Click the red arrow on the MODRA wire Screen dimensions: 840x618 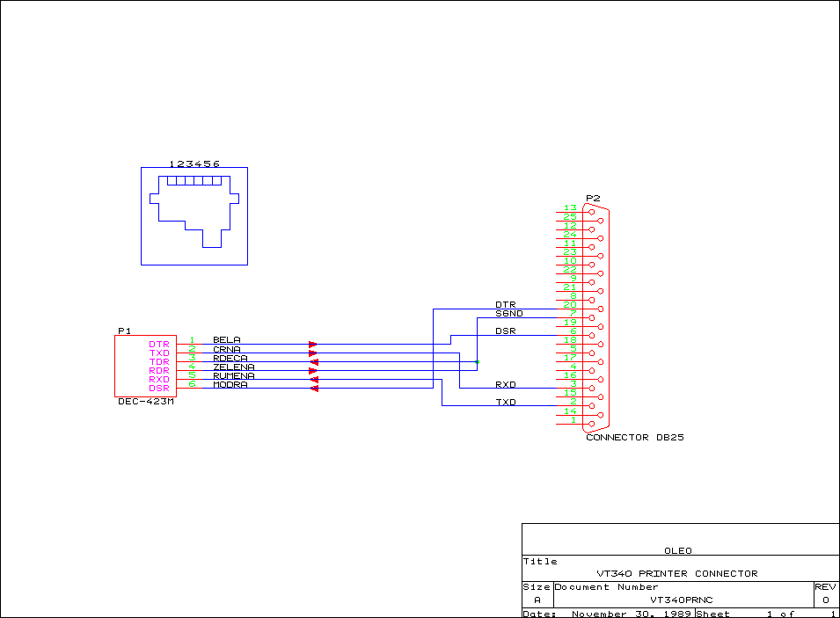pyautogui.click(x=314, y=389)
